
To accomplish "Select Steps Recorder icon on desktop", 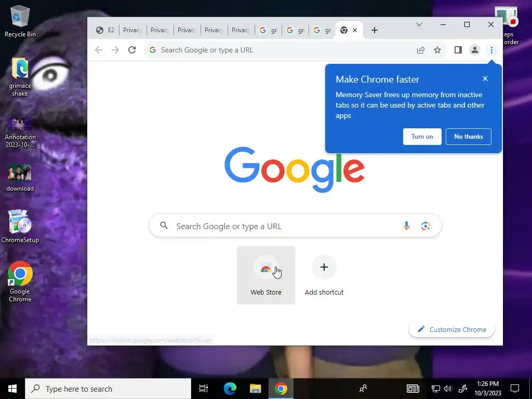I will point(508,25).
